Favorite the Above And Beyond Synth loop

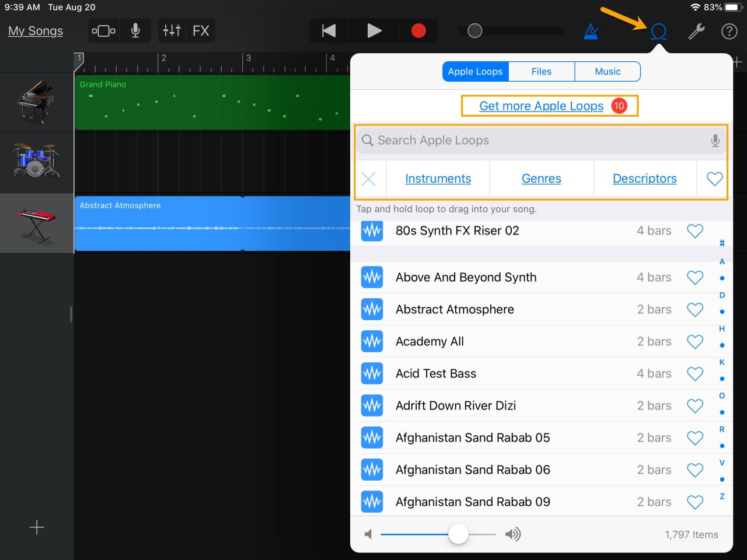coord(695,278)
